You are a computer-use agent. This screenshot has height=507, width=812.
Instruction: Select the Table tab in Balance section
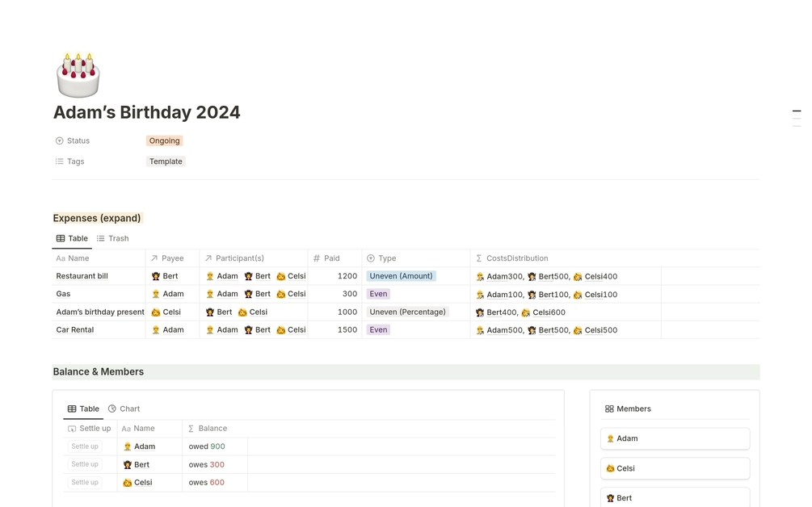82,409
